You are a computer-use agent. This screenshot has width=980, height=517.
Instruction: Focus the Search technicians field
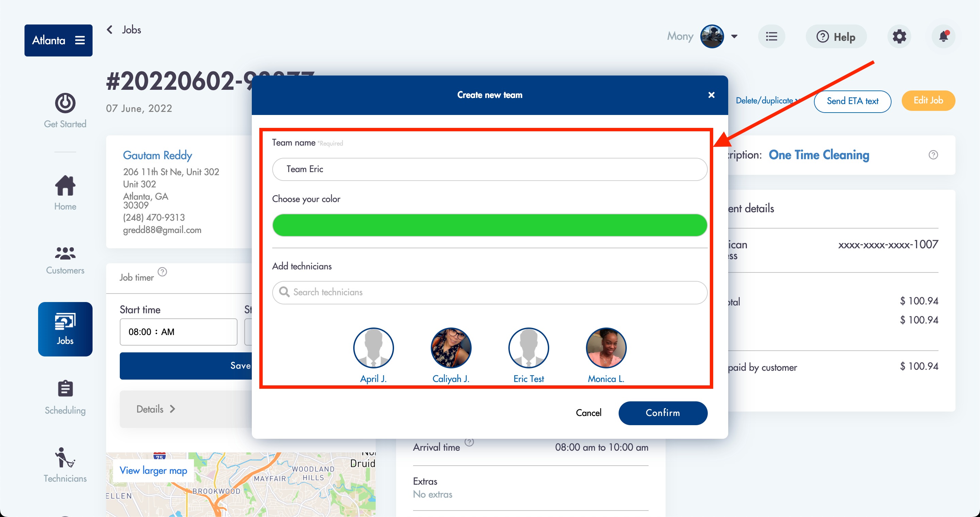pyautogui.click(x=490, y=292)
